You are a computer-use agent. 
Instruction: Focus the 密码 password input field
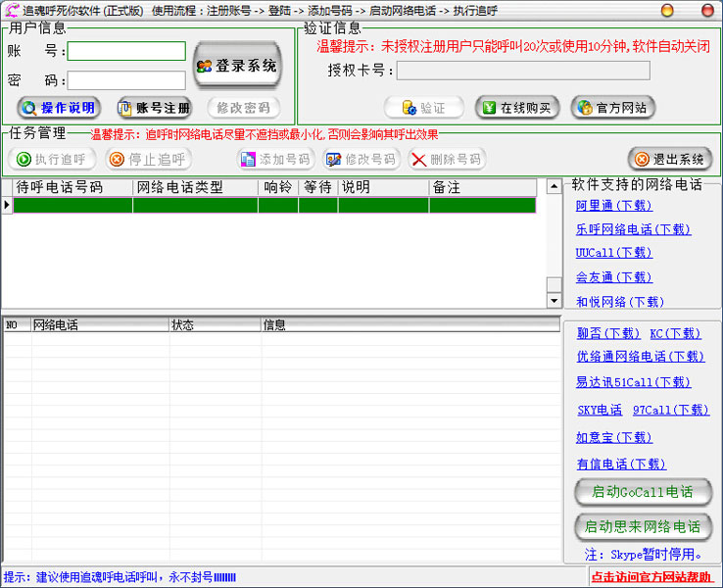(x=126, y=80)
